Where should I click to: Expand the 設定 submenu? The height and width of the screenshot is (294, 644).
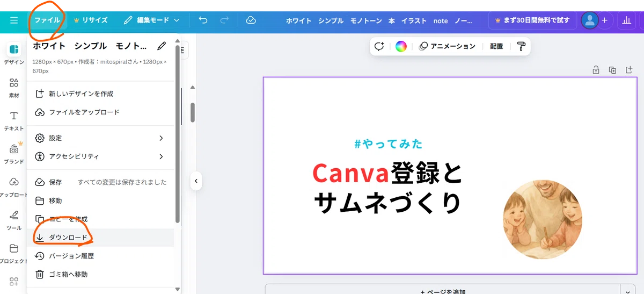pyautogui.click(x=101, y=138)
